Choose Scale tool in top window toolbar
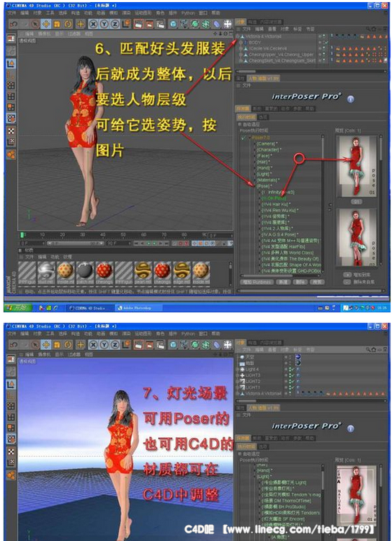This screenshot has height=541, width=392. [x=57, y=24]
